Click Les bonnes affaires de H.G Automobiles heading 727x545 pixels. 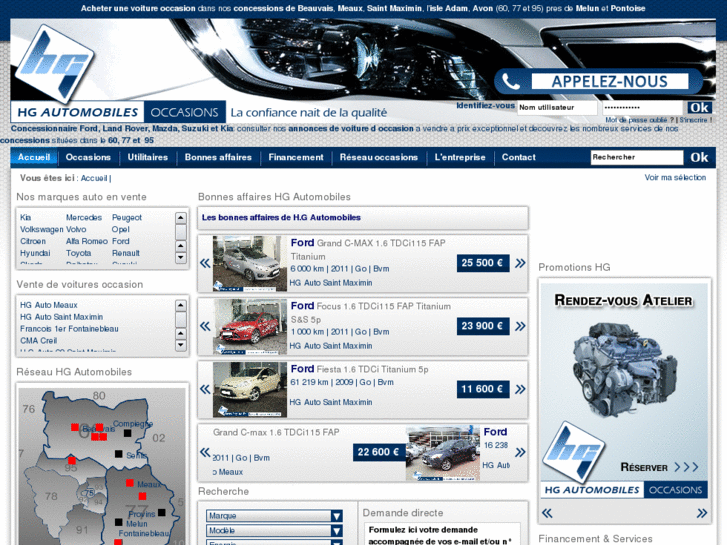(281, 218)
